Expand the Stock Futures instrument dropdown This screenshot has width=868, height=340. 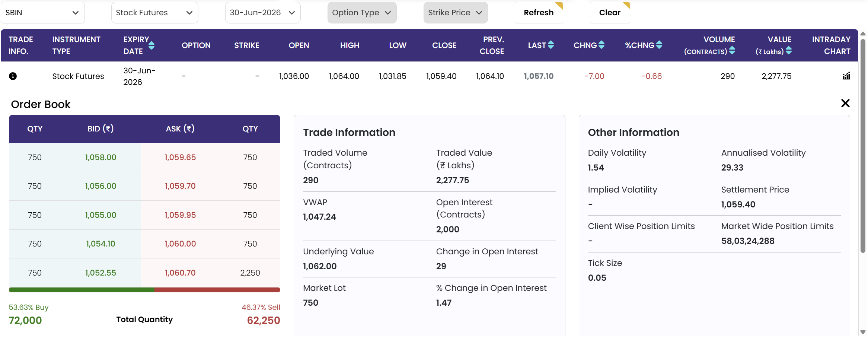click(154, 13)
